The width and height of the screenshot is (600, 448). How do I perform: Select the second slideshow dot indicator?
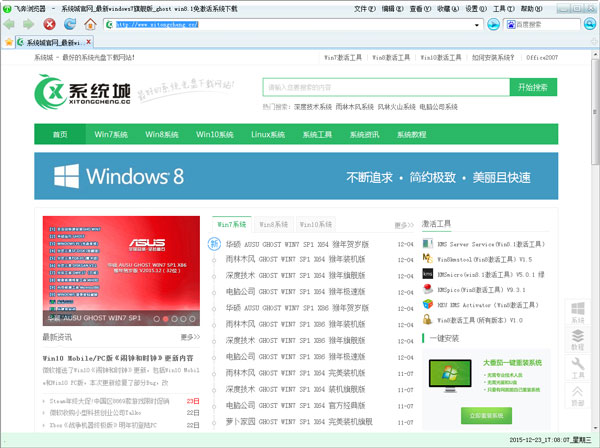pyautogui.click(x=166, y=318)
